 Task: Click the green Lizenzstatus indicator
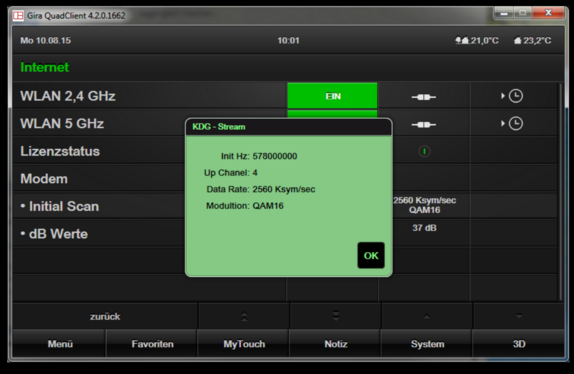click(x=424, y=151)
